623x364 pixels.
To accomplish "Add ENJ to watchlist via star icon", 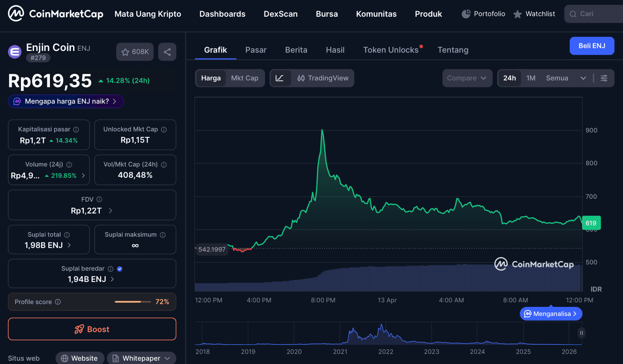I will point(125,52).
